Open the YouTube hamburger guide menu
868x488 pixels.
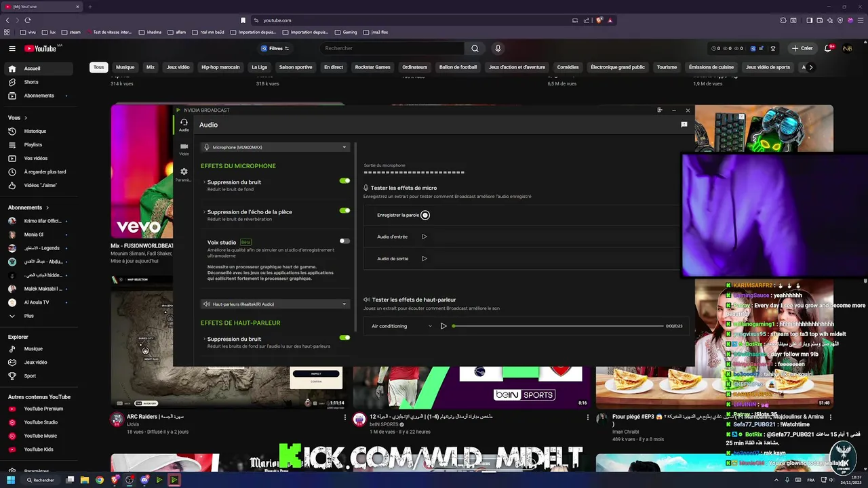(12, 48)
